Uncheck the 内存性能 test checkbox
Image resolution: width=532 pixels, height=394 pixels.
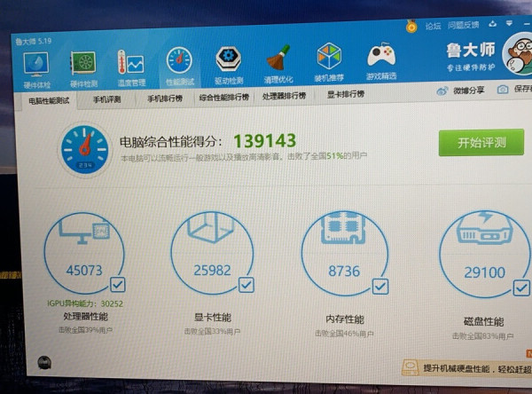coord(380,287)
